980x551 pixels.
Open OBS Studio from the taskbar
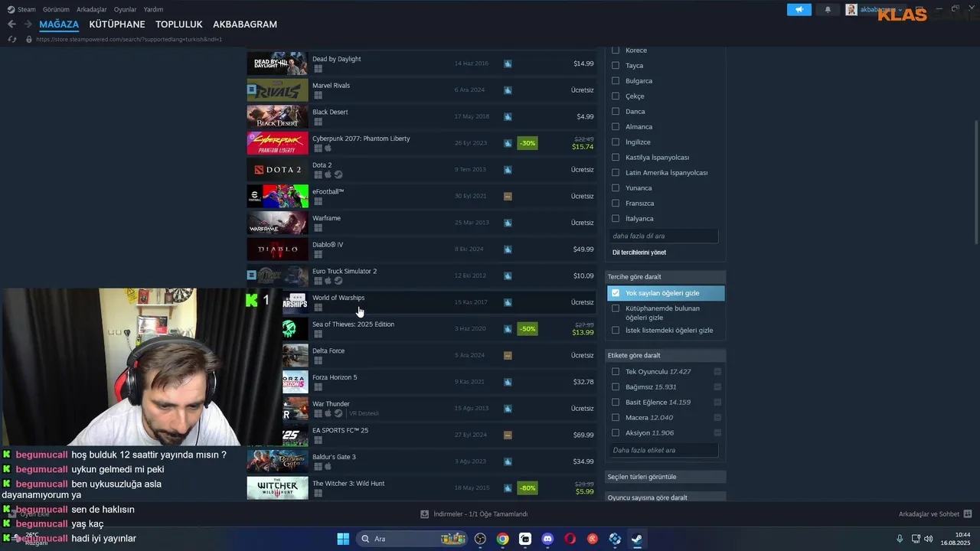tap(480, 539)
